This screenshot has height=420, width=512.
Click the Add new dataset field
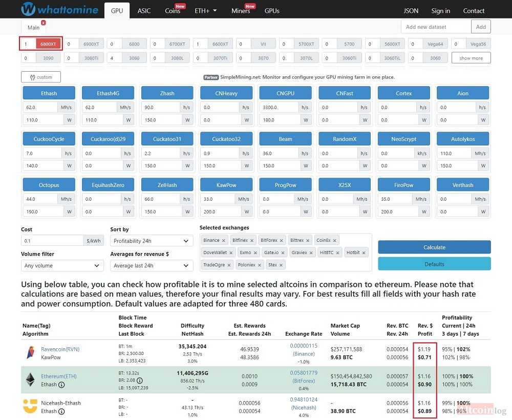(x=435, y=27)
